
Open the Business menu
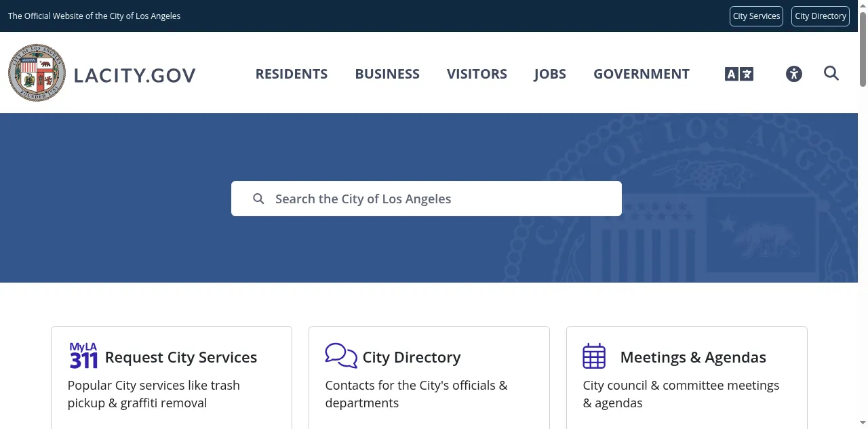coord(387,74)
